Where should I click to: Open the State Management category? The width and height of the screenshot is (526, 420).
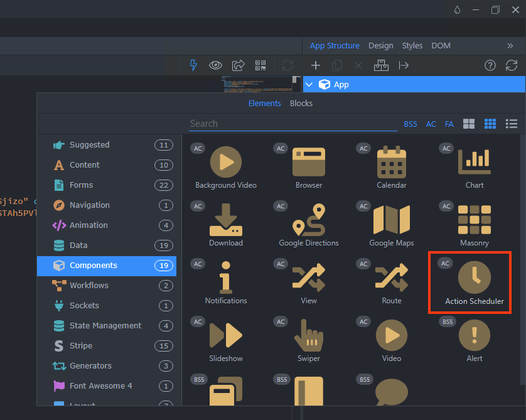107,326
